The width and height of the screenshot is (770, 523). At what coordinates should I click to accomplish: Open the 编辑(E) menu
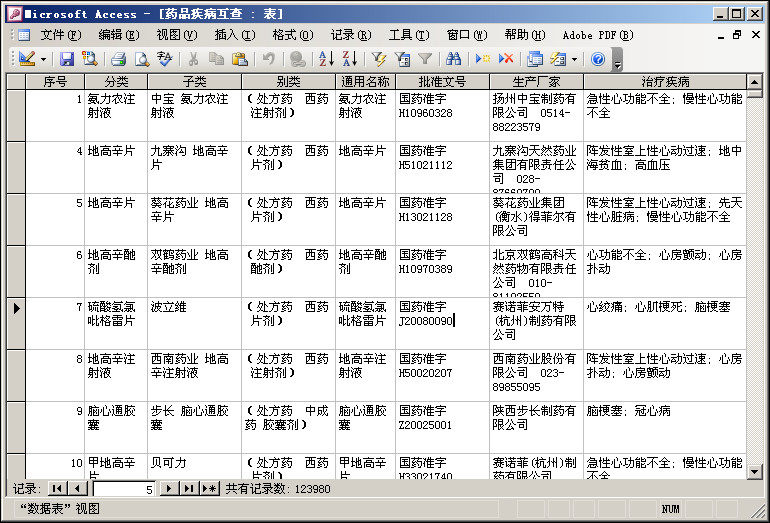(x=119, y=35)
